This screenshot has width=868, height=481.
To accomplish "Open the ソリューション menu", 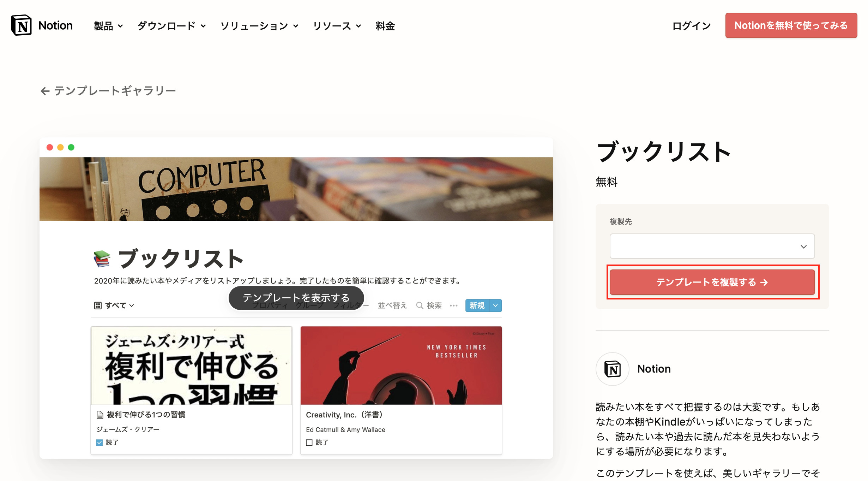I will click(x=259, y=26).
